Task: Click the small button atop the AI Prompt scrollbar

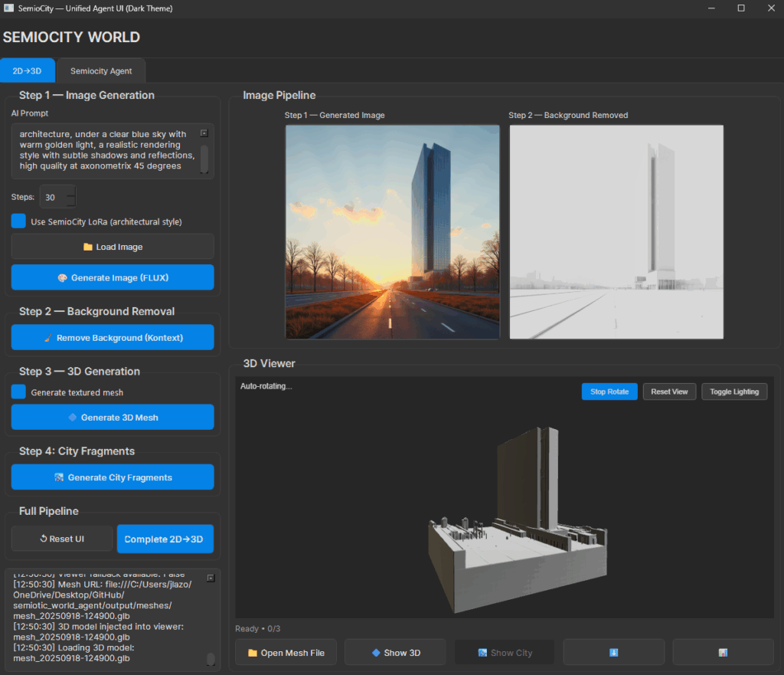Action: [204, 133]
